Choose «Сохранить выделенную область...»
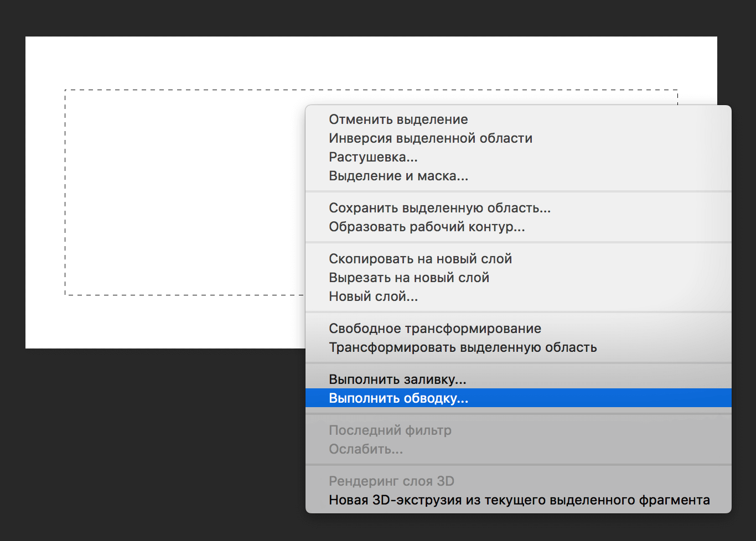The height and width of the screenshot is (541, 756). tap(440, 208)
